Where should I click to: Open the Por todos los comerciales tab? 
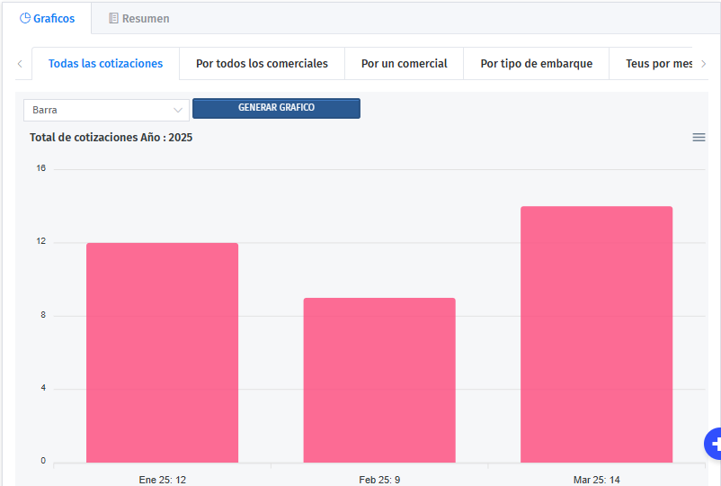click(x=262, y=63)
